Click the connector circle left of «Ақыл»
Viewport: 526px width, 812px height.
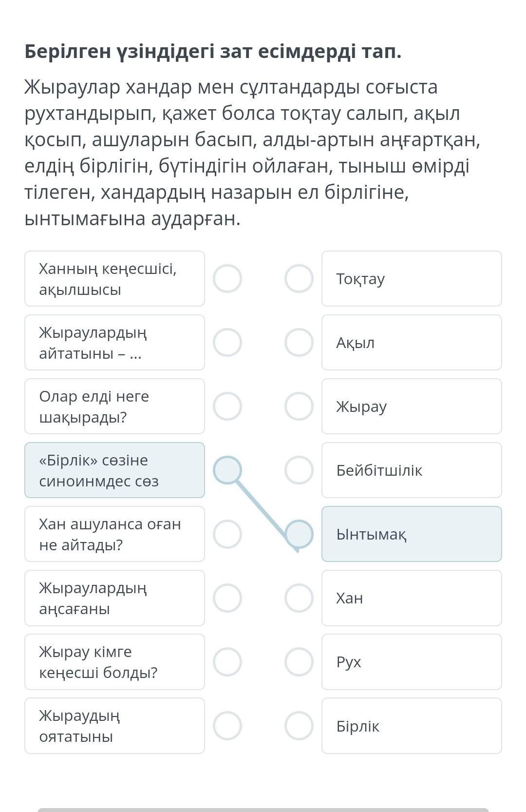[x=299, y=343]
